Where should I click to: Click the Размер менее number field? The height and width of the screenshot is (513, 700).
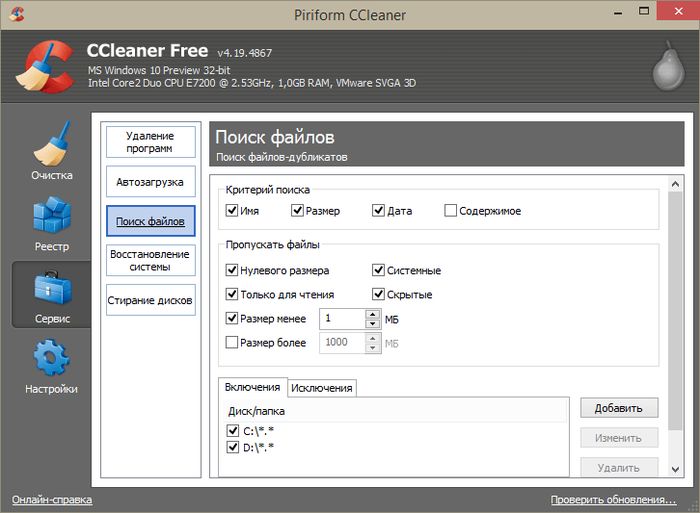(x=343, y=318)
